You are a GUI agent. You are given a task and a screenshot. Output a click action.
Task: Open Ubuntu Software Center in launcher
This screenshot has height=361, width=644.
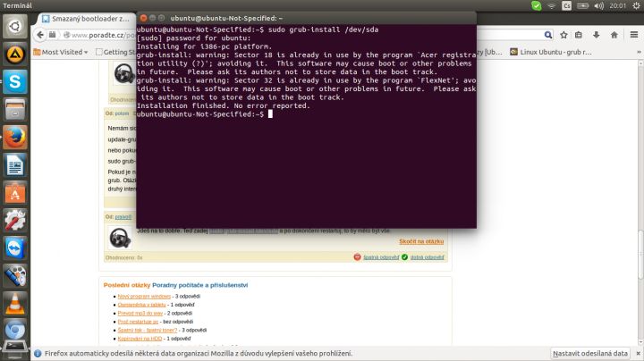click(x=15, y=193)
